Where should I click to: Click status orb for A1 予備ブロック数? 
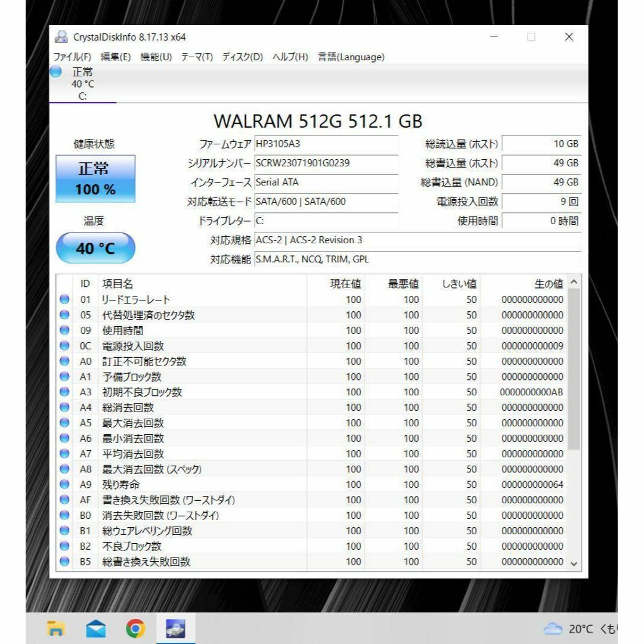coord(64,376)
